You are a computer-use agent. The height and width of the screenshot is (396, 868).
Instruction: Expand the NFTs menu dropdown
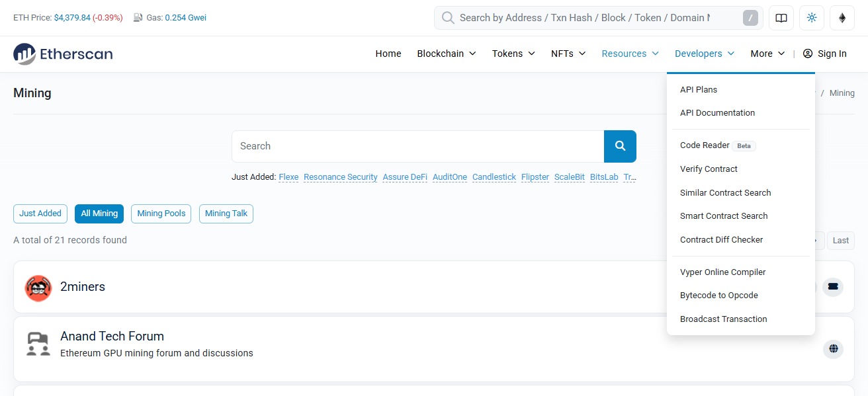(x=568, y=54)
